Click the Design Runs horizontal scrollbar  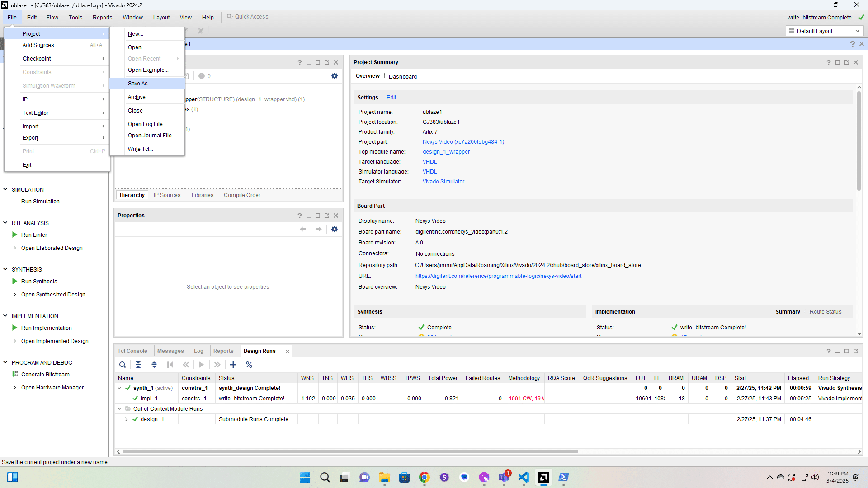(350, 451)
